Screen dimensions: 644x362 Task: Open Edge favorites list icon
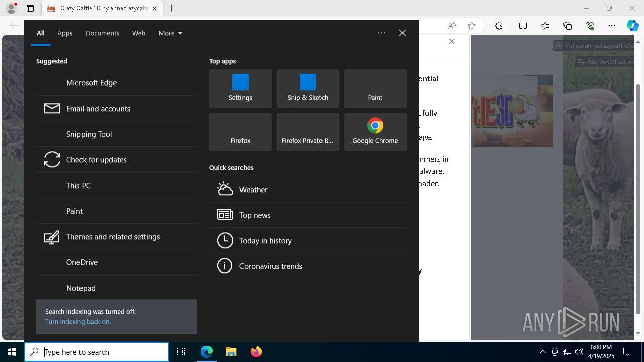545,26
